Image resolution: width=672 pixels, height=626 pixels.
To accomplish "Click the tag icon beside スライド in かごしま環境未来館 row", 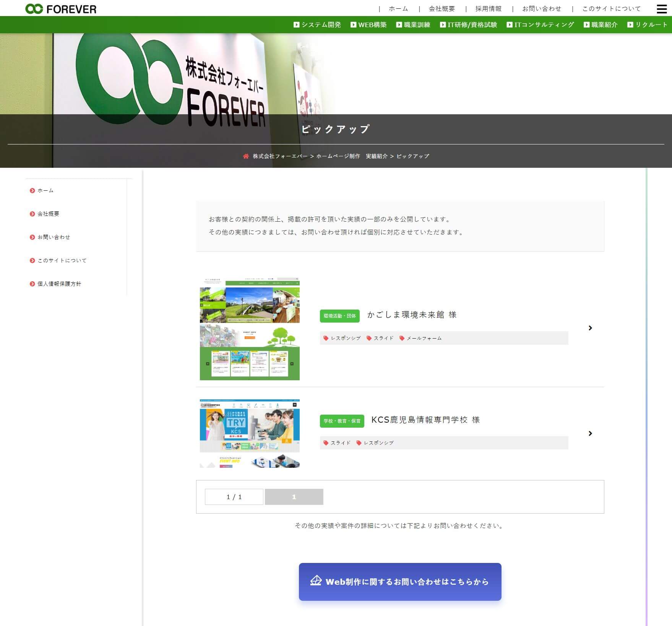I will 369,338.
